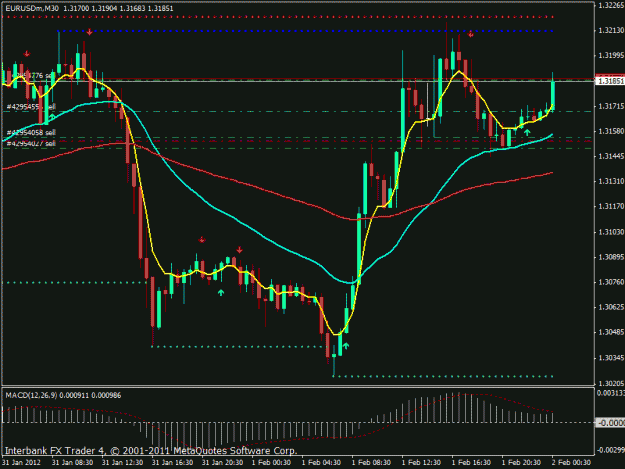The image size is (625, 469).
Task: Click the 1.31995 price axis label
Action: pyautogui.click(x=611, y=55)
